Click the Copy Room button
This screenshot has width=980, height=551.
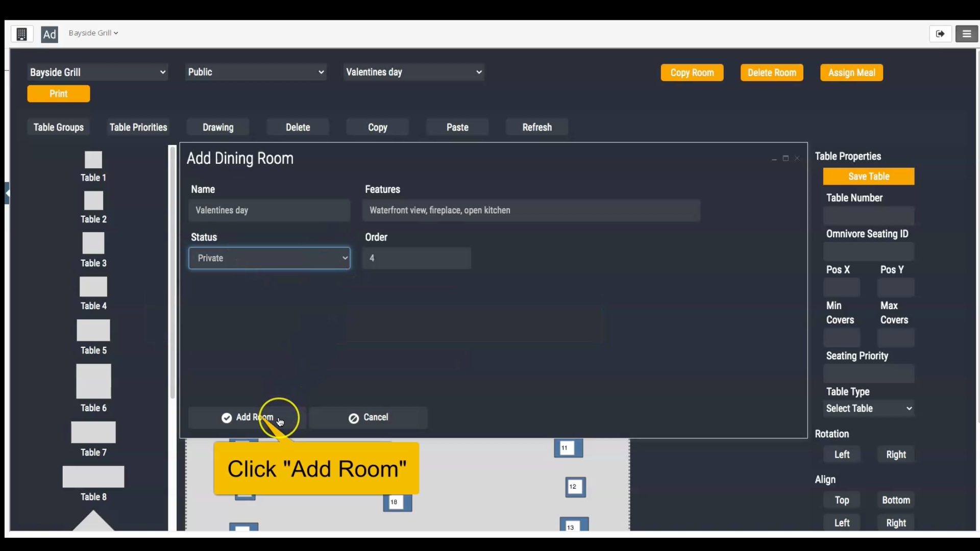pos(692,72)
